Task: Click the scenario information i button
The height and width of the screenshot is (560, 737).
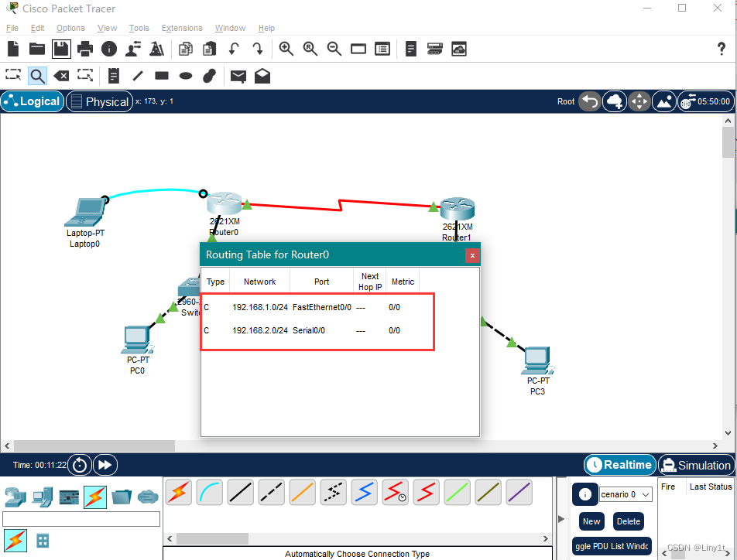Action: (584, 494)
